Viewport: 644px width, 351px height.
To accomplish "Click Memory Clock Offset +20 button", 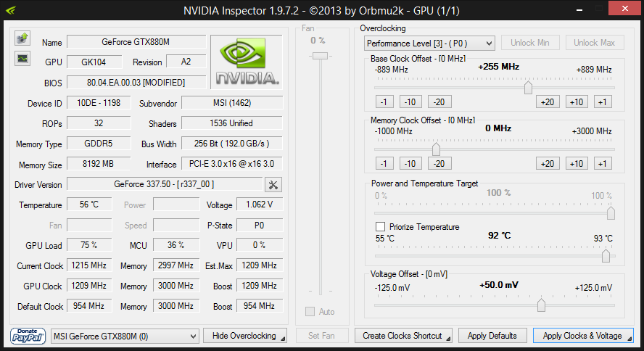I will 548,163.
